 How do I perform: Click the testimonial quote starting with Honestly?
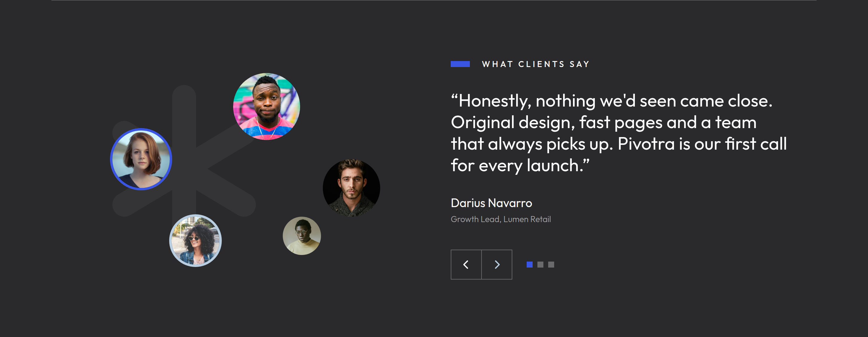619,133
